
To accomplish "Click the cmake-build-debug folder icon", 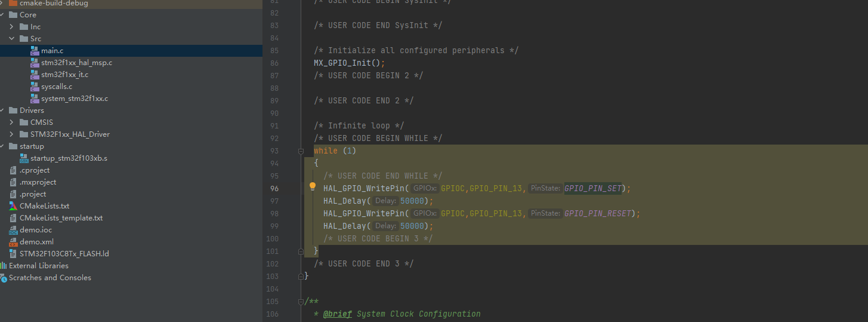I will pos(13,3).
